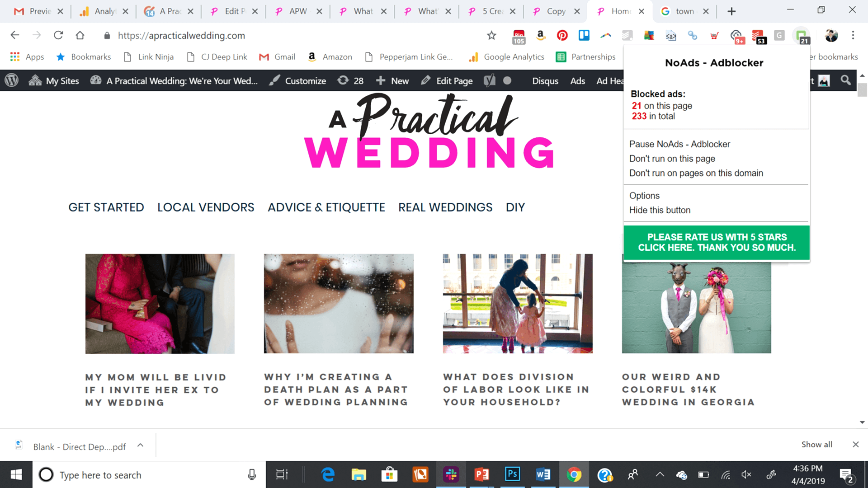Click Pause NoAds - Adblocker

[679, 144]
